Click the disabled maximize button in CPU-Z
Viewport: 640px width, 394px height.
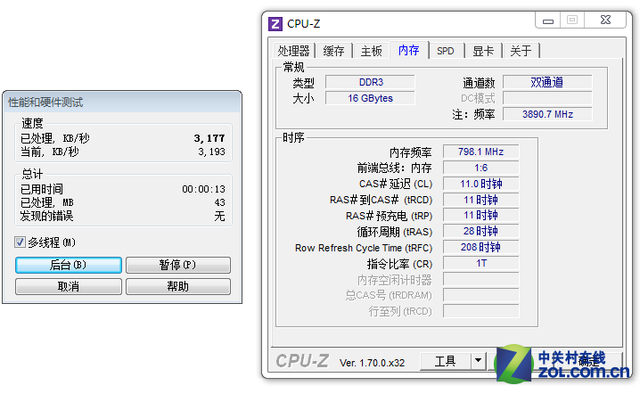[x=573, y=20]
